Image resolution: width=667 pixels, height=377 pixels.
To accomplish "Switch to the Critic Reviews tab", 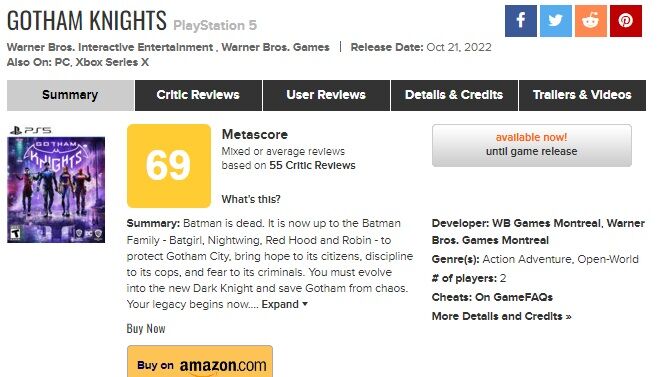I will (198, 95).
